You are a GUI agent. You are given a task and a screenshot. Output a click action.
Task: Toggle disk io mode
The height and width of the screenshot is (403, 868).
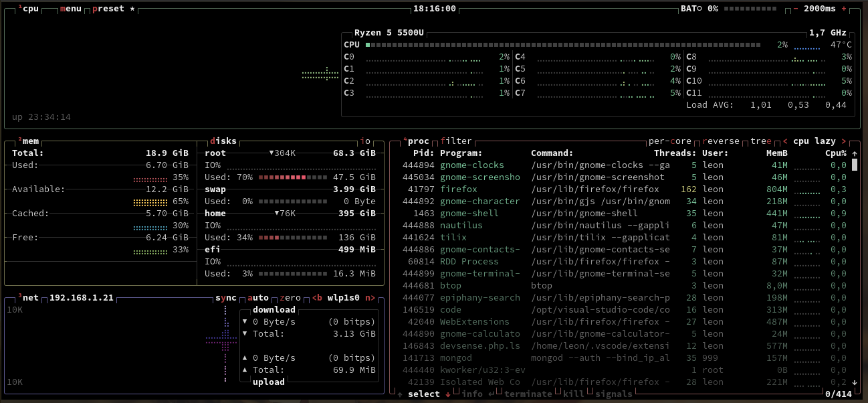[x=365, y=141]
